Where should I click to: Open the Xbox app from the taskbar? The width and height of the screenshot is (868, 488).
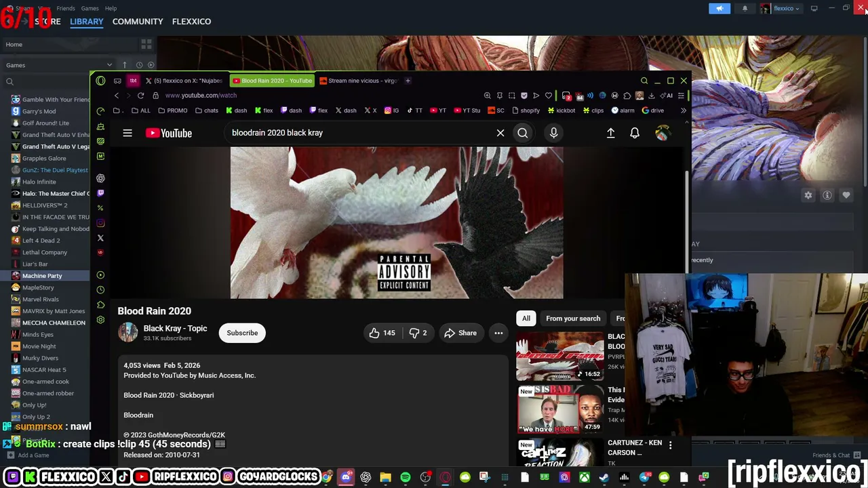coord(584,478)
